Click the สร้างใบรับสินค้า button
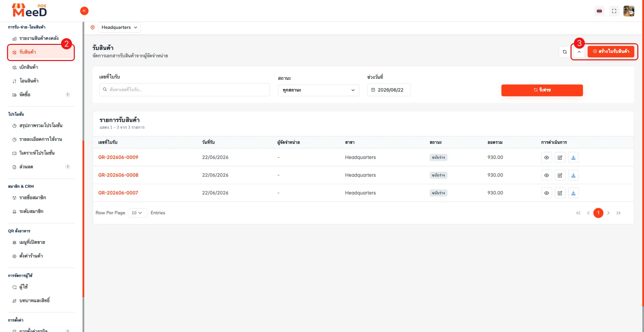This screenshot has width=644, height=332. (611, 51)
